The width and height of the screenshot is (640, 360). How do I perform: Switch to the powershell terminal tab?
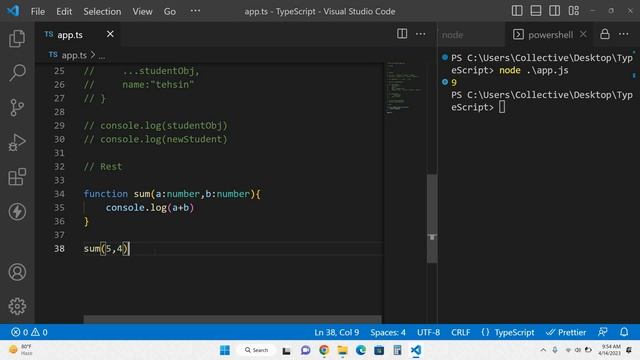550,35
